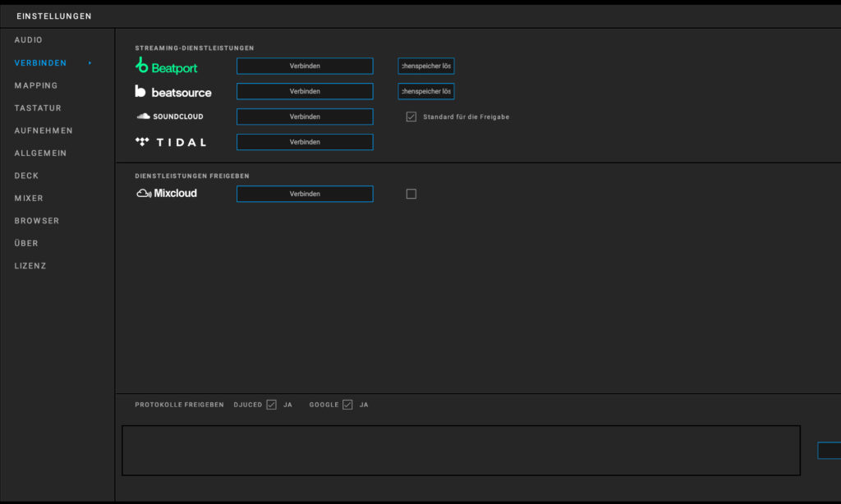Open the Browser settings section
The height and width of the screenshot is (504, 841).
click(36, 220)
